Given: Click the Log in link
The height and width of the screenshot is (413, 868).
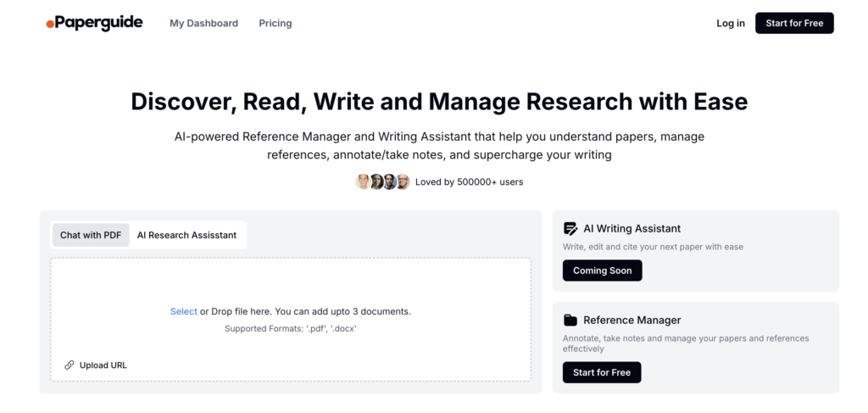Looking at the screenshot, I should click(731, 23).
